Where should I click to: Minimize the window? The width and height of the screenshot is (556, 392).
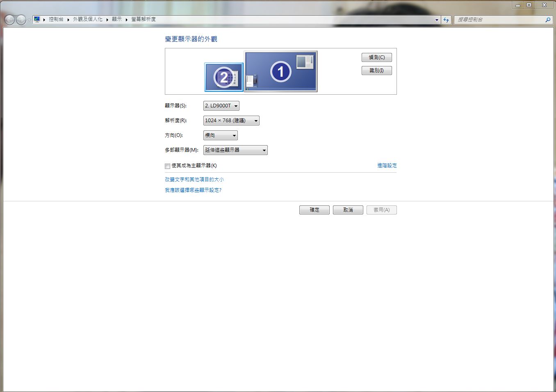point(518,5)
